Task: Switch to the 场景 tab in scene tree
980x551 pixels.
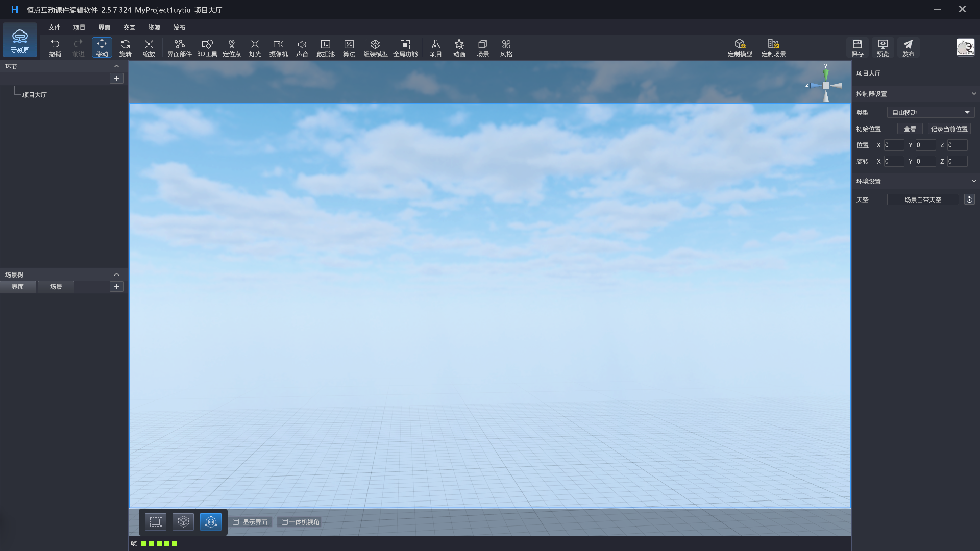Action: pyautogui.click(x=56, y=287)
